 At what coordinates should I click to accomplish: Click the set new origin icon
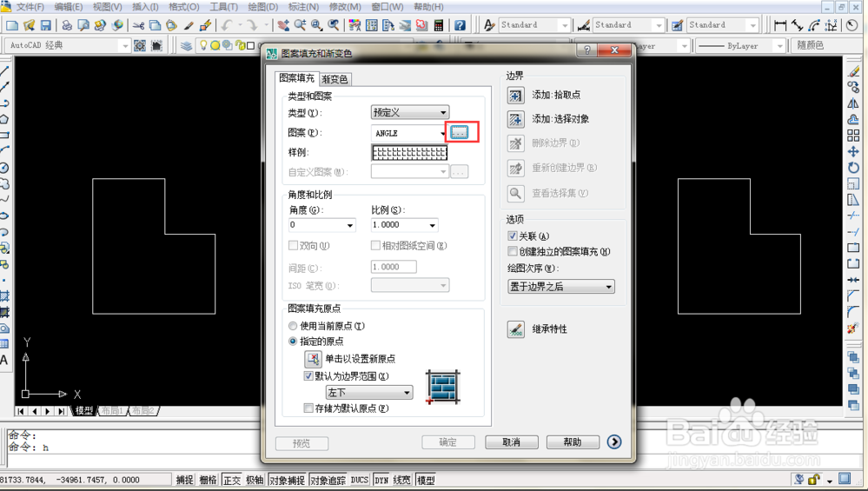(x=313, y=359)
